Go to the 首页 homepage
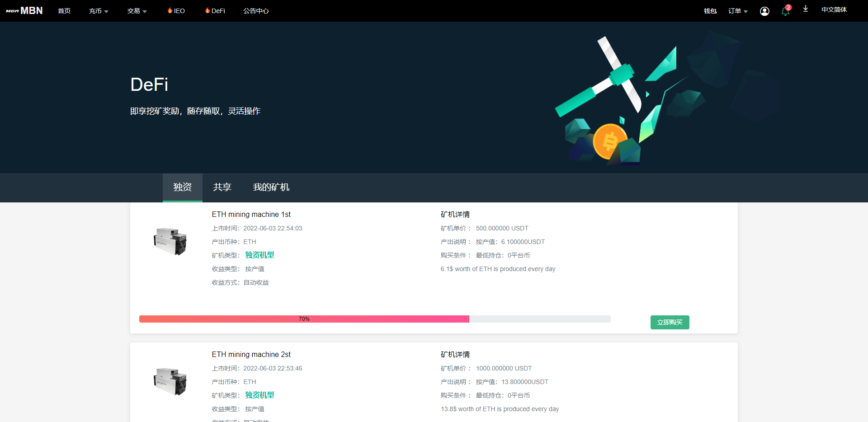This screenshot has height=422, width=868. pos(64,10)
